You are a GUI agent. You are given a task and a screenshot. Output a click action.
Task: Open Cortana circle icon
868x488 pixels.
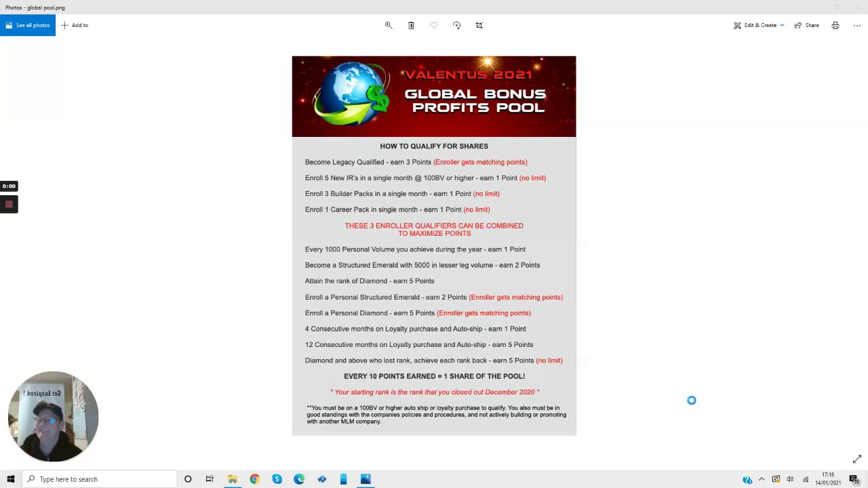click(x=188, y=479)
